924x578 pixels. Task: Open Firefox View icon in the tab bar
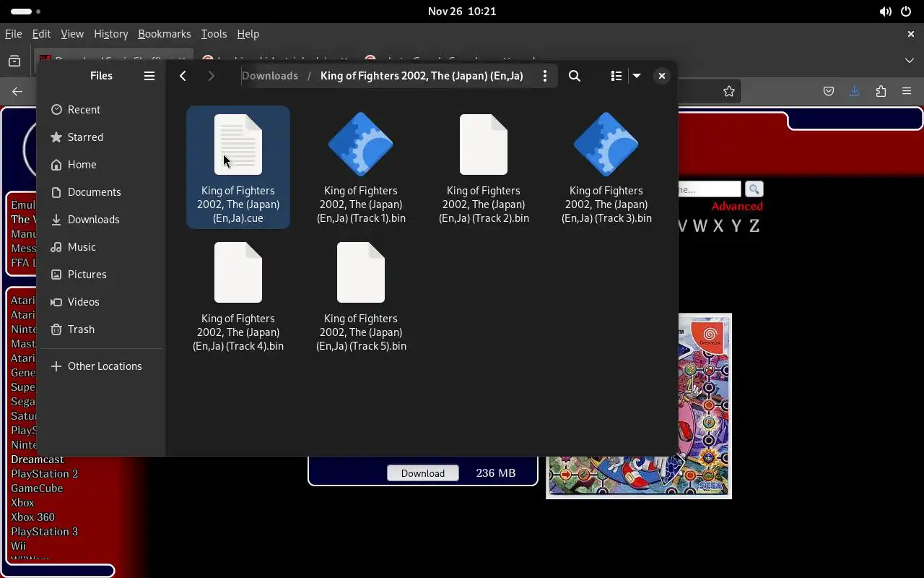(14, 61)
